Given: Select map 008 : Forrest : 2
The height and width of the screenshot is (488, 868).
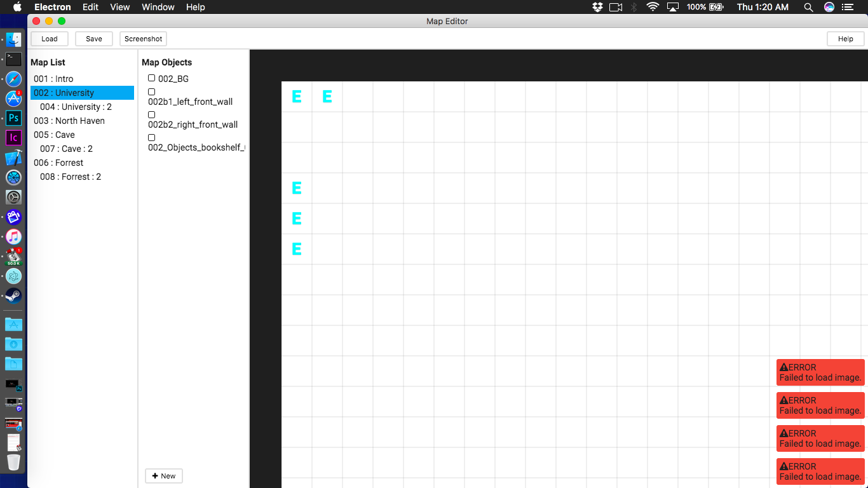Looking at the screenshot, I should point(83,177).
